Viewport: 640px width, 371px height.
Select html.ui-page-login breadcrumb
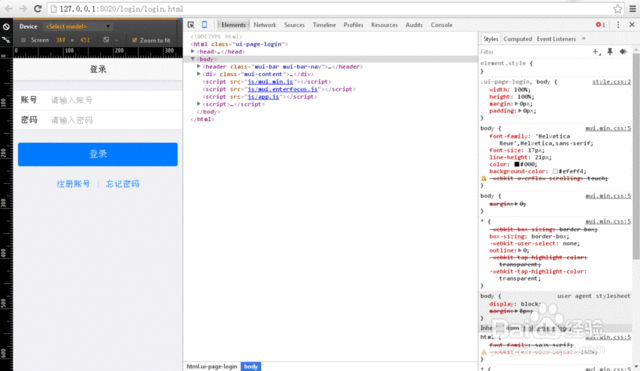point(212,367)
